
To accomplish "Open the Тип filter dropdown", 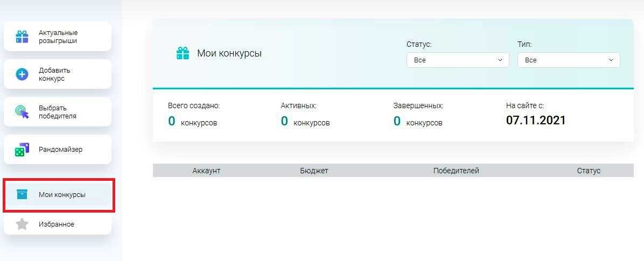I will point(568,60).
